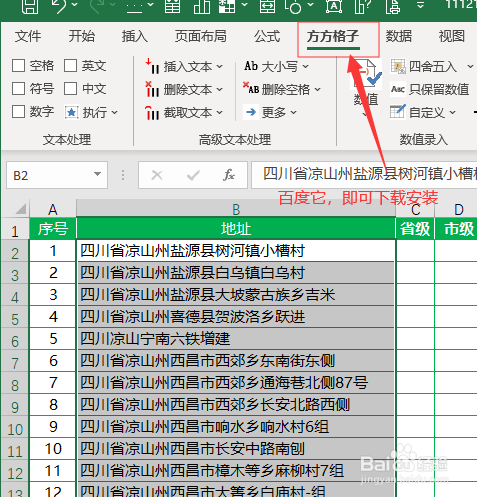The height and width of the screenshot is (497, 477).
Task: Select cell 四川省凉山州西昌市响水乡响水村6组
Action: 236,427
